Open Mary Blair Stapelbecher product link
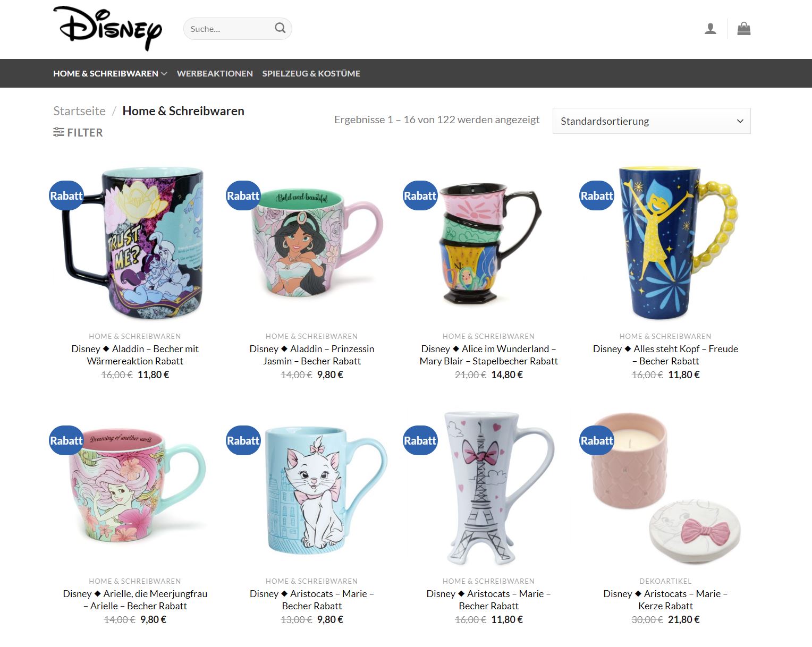812x647 pixels. click(489, 355)
